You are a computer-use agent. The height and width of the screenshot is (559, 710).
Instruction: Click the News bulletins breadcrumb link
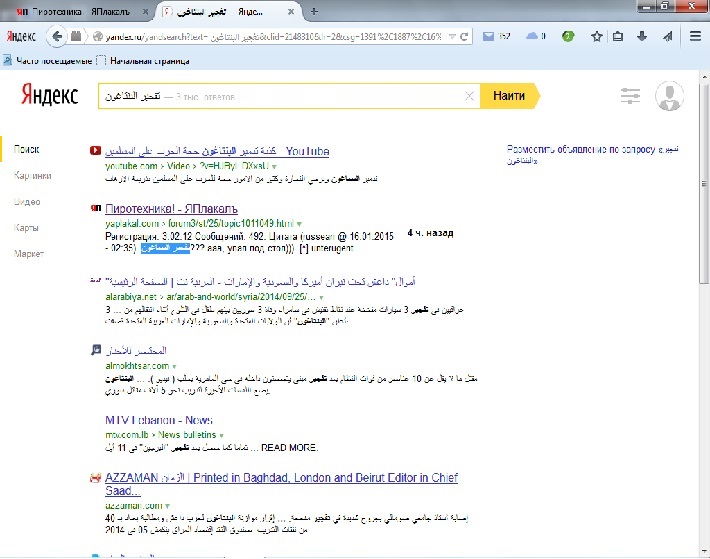coord(187,435)
